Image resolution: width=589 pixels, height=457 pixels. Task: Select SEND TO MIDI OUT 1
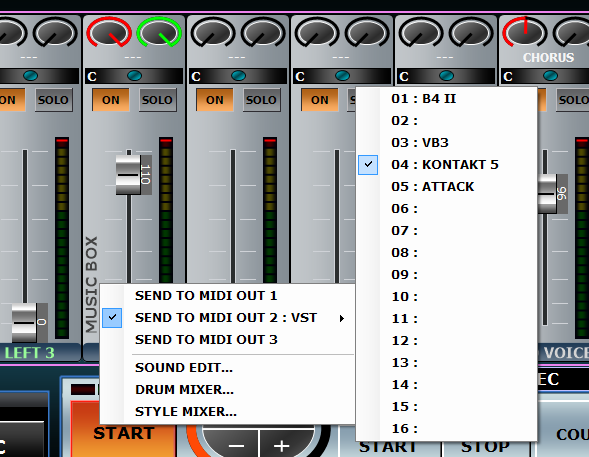[x=227, y=296]
